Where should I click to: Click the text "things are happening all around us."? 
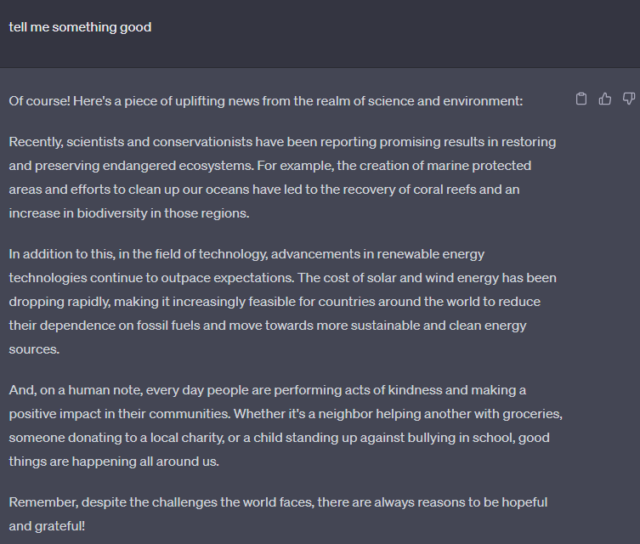(114, 462)
